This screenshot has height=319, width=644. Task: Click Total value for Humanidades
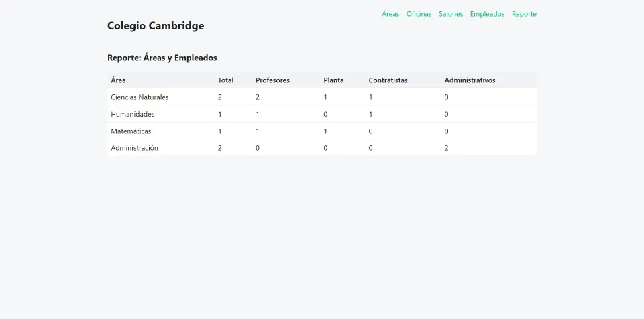[220, 114]
